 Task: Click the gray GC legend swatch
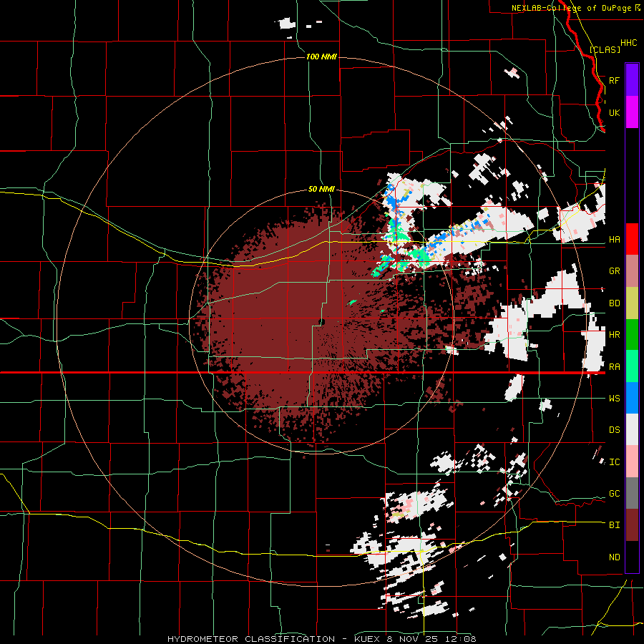632,493
